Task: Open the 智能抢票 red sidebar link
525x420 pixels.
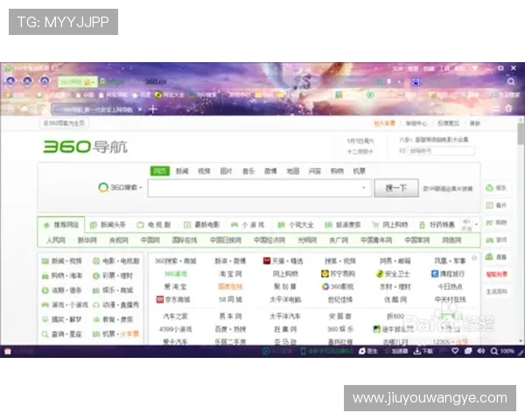Action: pos(497,274)
